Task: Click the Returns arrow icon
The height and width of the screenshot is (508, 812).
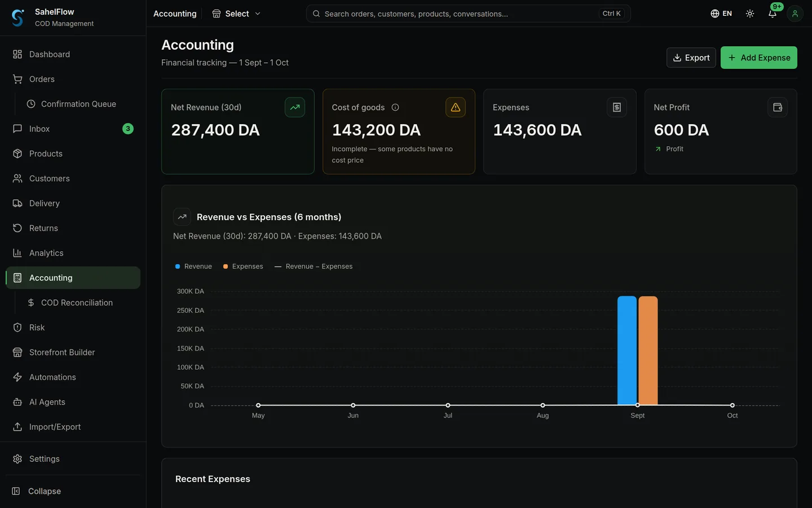Action: 17,228
